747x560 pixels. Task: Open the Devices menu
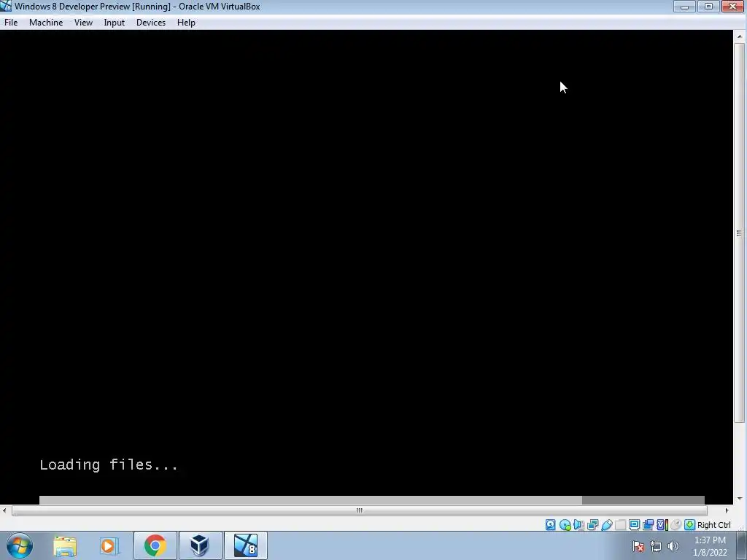151,23
